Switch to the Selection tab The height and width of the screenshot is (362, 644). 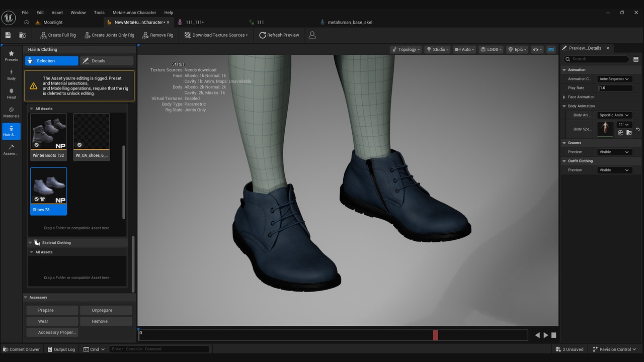[51, 61]
